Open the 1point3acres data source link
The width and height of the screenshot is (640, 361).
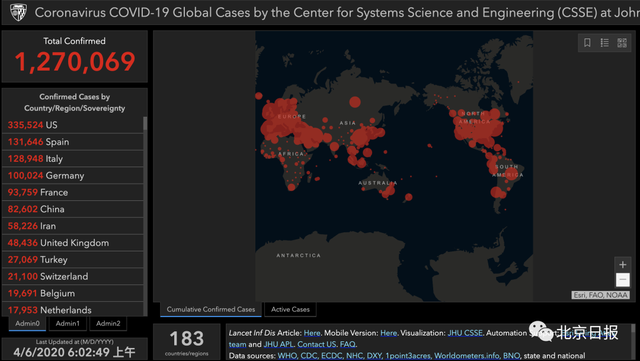tap(408, 356)
